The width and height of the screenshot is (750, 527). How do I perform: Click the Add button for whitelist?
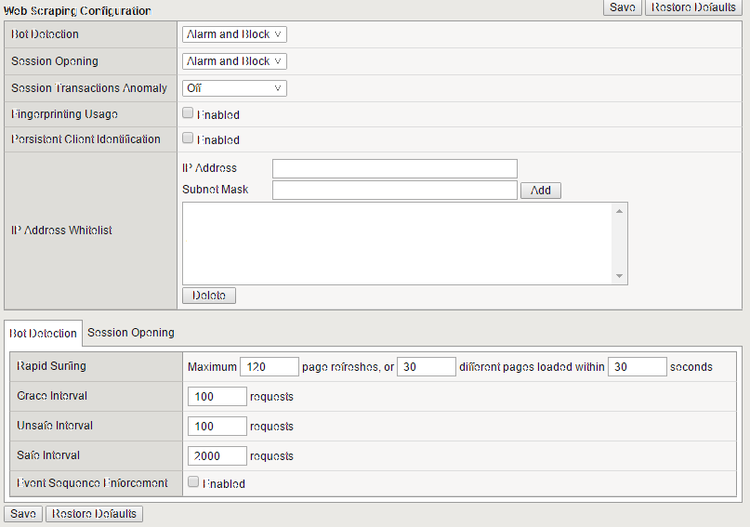coord(541,190)
